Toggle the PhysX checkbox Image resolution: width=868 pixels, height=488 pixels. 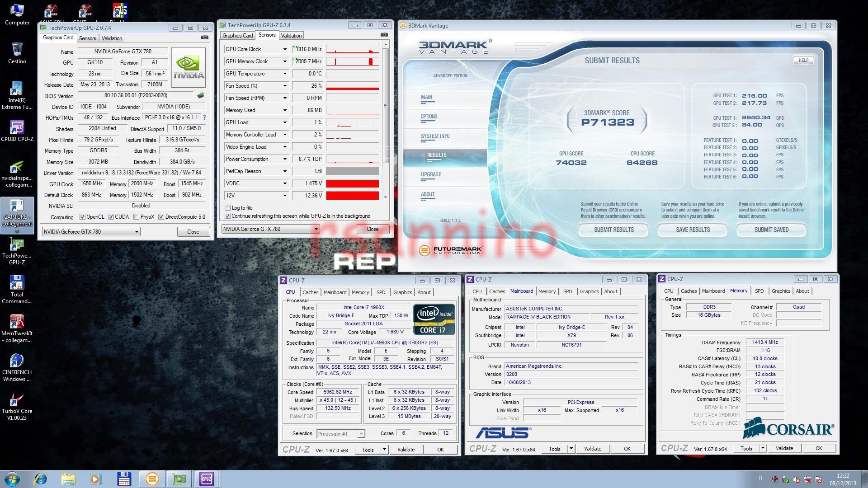pos(137,217)
